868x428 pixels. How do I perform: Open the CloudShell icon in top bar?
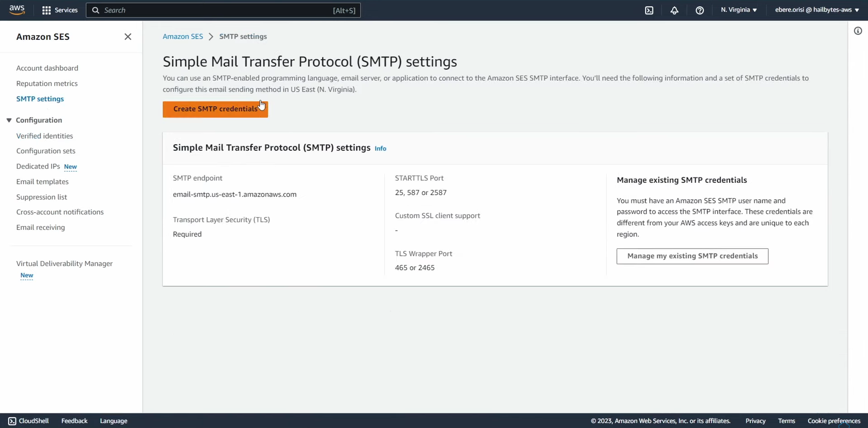[x=649, y=10]
